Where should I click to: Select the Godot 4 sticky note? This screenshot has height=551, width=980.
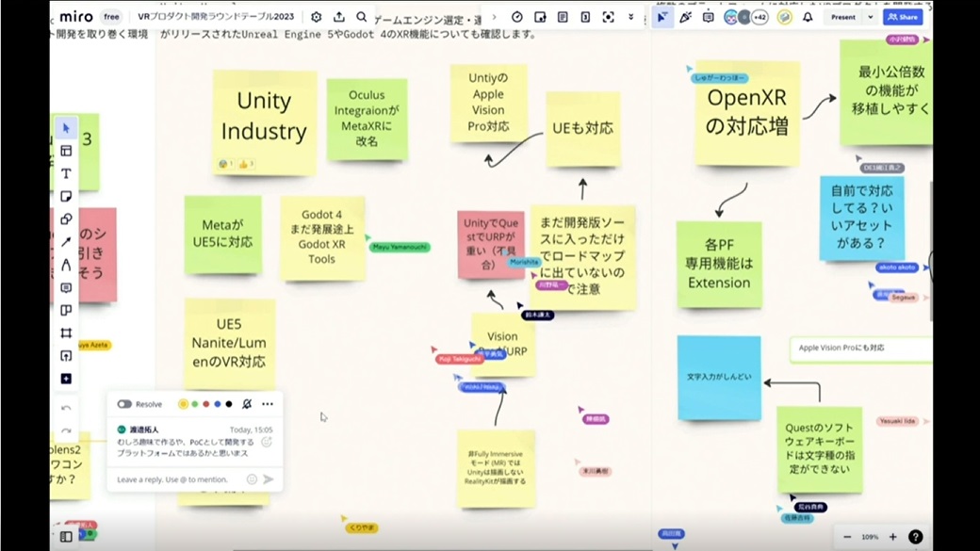(x=322, y=237)
